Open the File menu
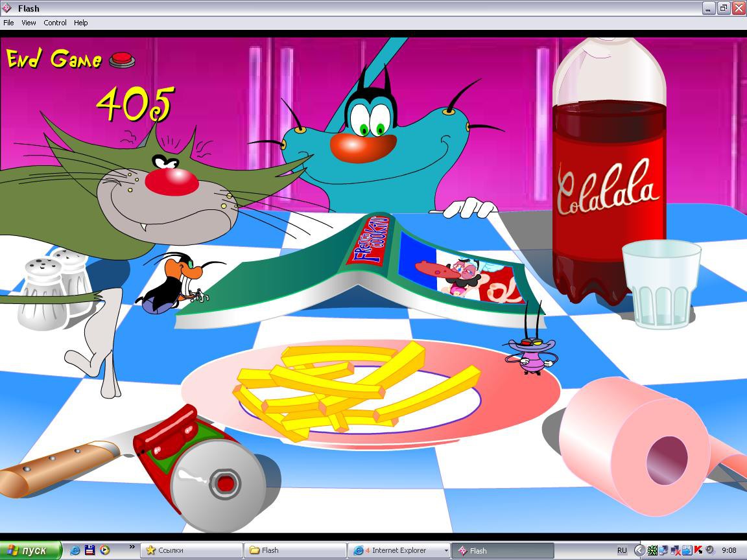The height and width of the screenshot is (560, 747). coord(8,23)
